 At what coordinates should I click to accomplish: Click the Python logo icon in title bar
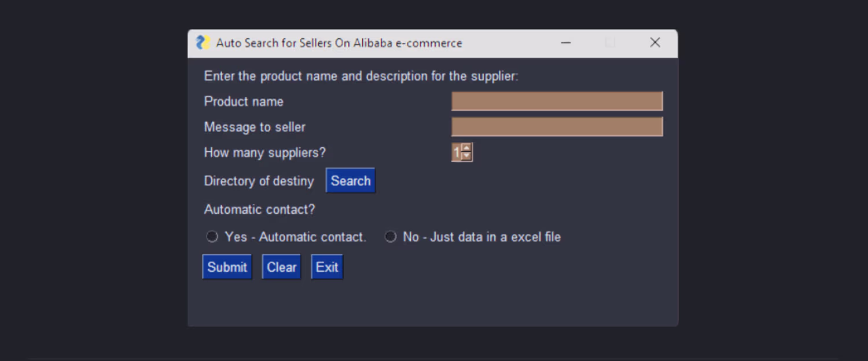(x=203, y=43)
